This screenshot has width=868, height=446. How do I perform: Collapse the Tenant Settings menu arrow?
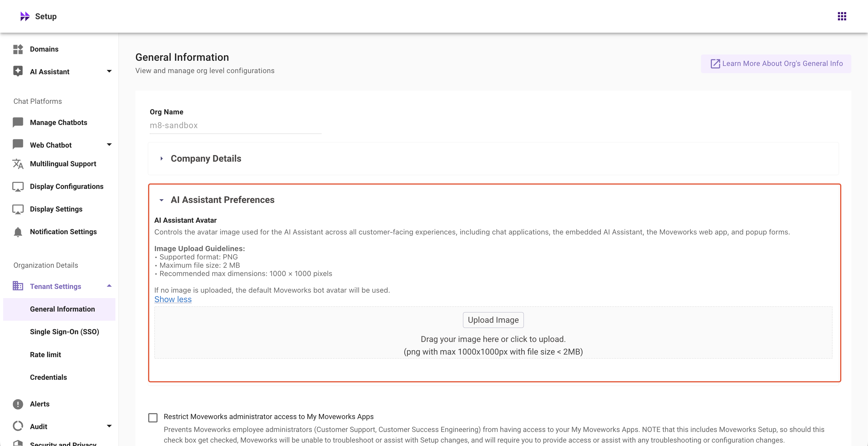pos(109,286)
